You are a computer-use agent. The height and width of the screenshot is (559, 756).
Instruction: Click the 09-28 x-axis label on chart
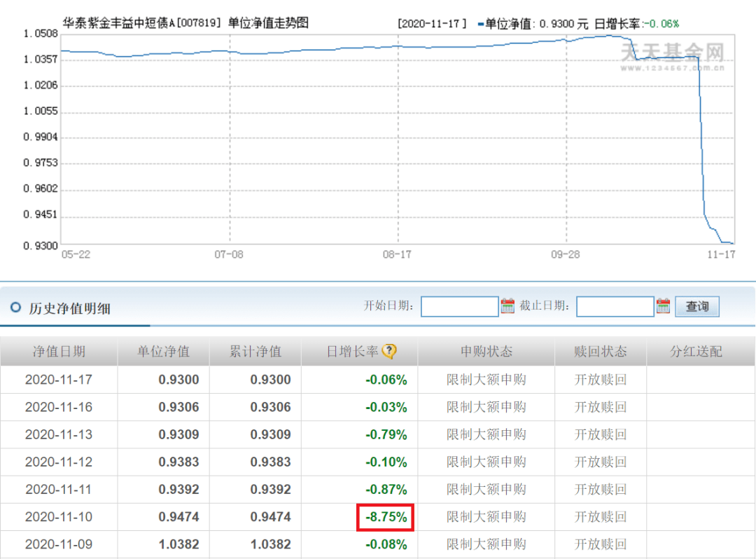[566, 254]
